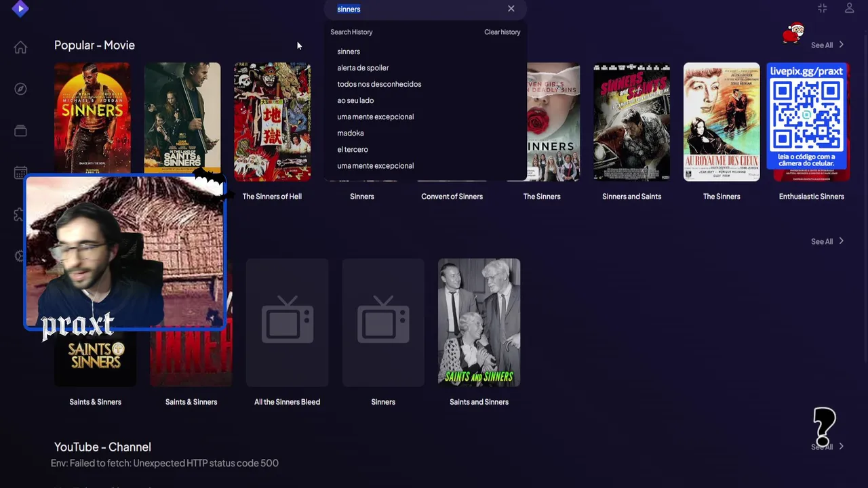Open the Sinners and Saints movie poster
This screenshot has height=488, width=868.
(631, 121)
